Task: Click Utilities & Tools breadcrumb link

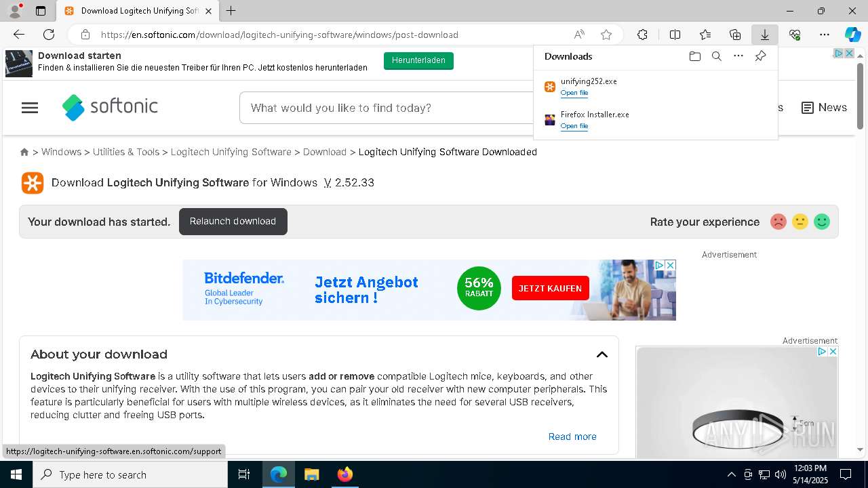Action: (126, 152)
